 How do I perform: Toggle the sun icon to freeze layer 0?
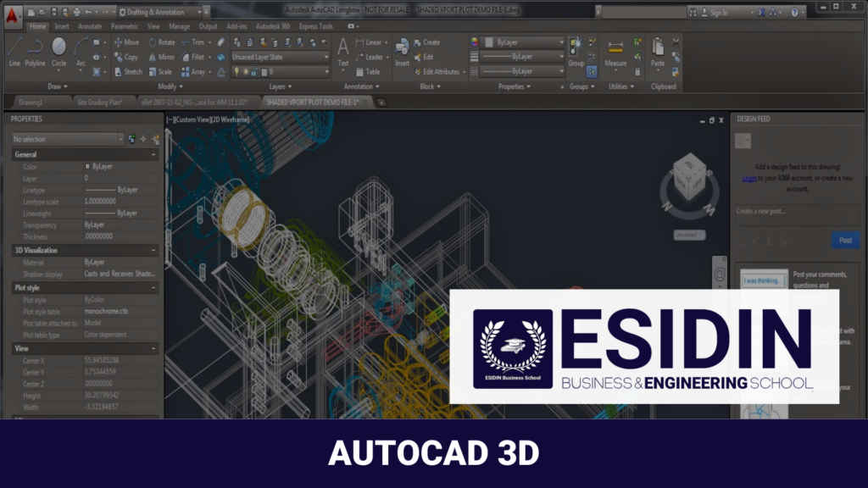click(246, 72)
